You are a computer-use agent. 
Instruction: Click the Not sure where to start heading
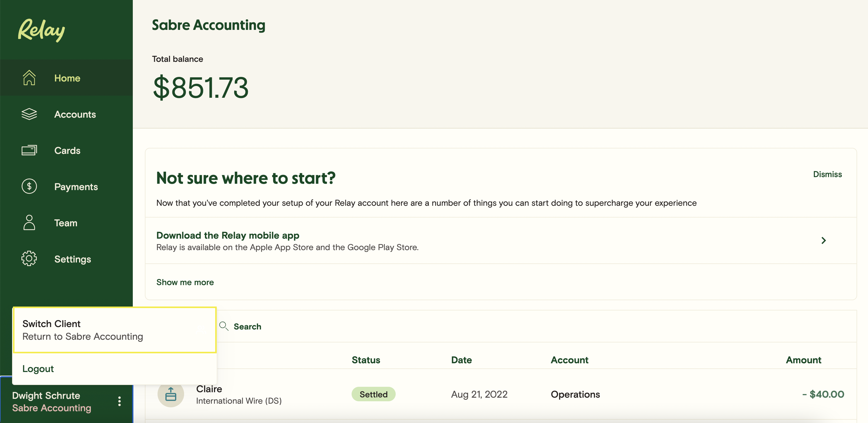246,178
